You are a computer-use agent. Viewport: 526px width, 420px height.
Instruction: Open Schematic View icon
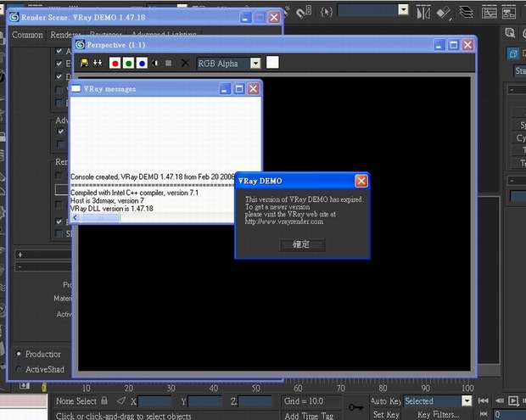pyautogui.click(x=509, y=13)
